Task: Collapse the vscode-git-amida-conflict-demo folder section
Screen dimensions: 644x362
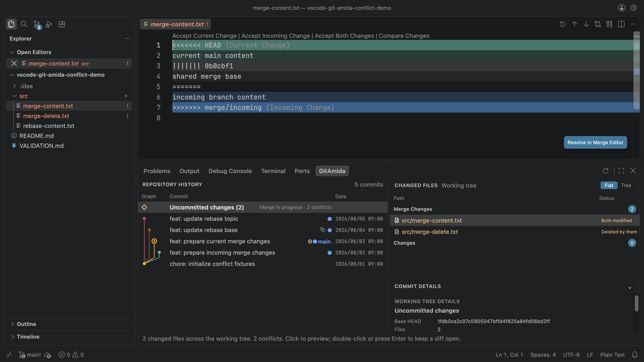Action: [x=12, y=75]
